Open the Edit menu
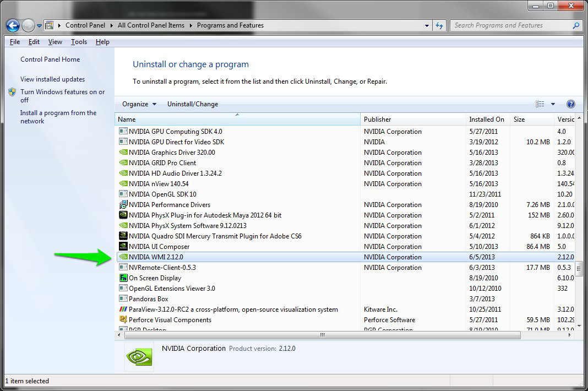588x391 pixels. point(34,42)
